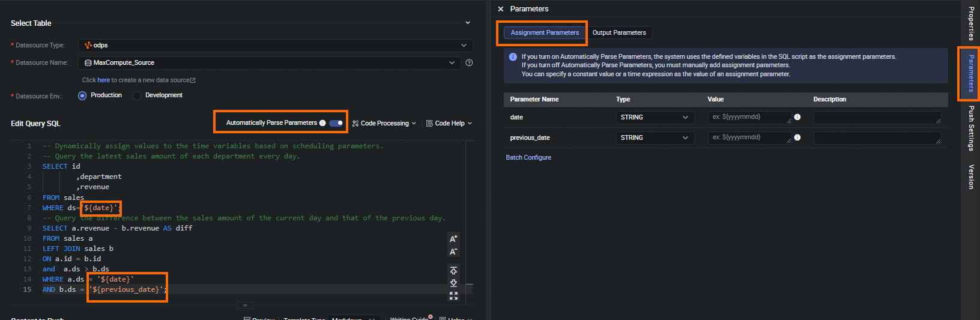
Task: Open the Version side tab
Action: [971, 177]
